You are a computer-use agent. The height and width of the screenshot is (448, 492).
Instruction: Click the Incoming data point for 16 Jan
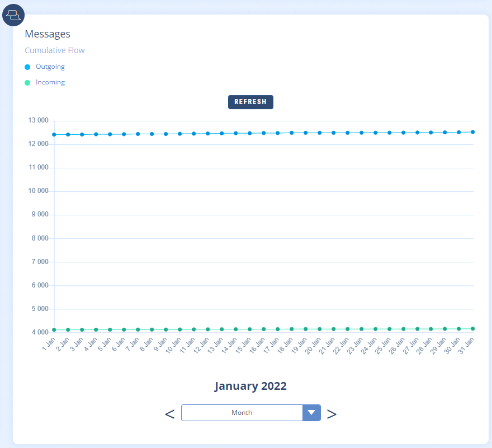(x=264, y=329)
